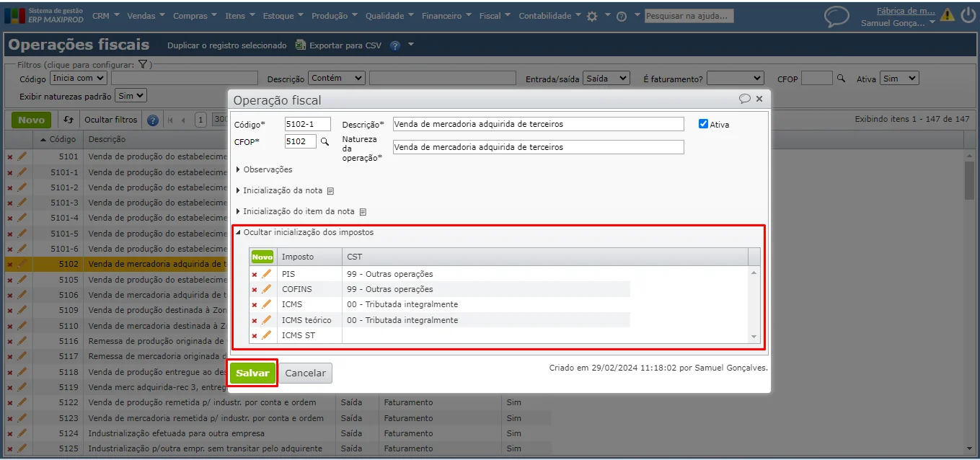Open the settings gear in top bar
Viewport: 980px width, 460px height.
tap(592, 16)
